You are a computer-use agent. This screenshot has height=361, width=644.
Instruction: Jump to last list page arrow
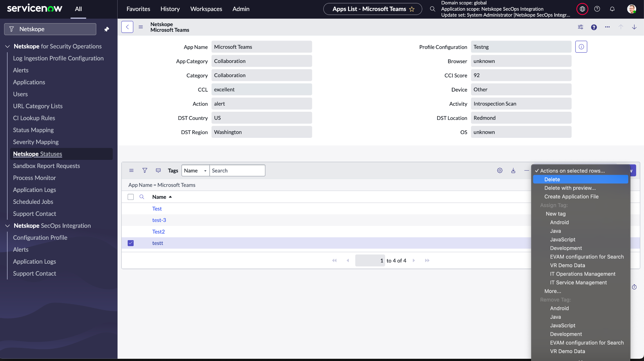point(427,260)
